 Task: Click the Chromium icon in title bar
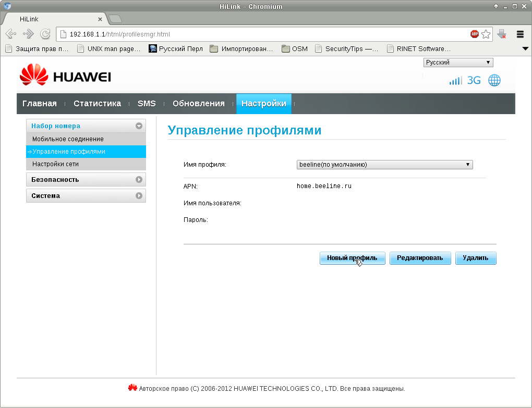[x=7, y=6]
